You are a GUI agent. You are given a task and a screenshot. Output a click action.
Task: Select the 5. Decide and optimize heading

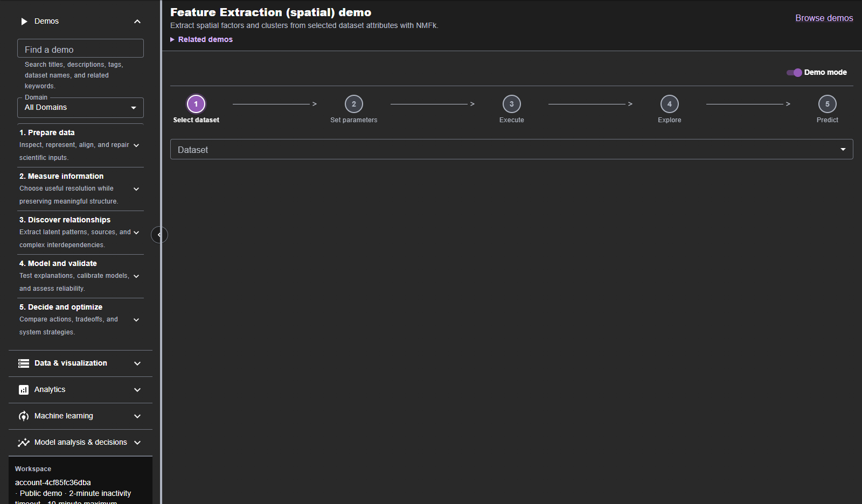pyautogui.click(x=61, y=307)
